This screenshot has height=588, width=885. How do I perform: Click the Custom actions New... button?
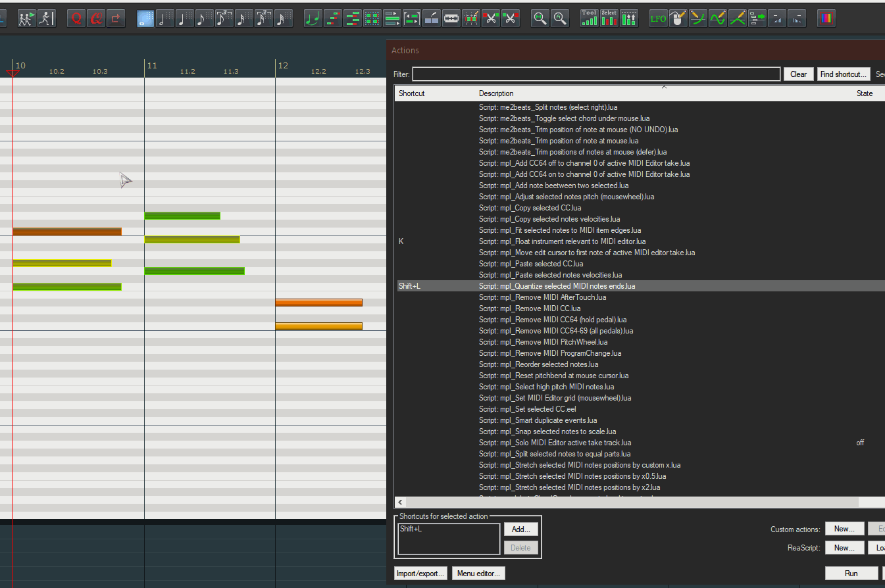pyautogui.click(x=844, y=529)
